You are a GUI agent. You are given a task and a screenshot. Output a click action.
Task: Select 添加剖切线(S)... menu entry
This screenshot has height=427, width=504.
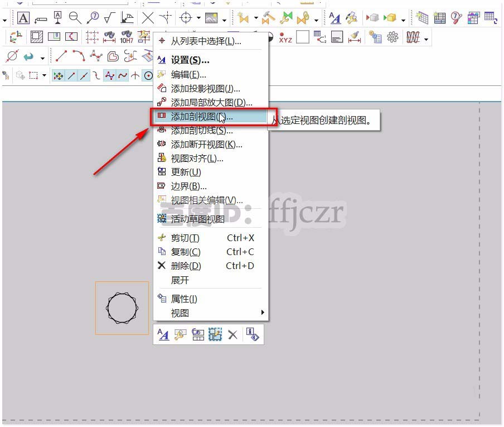211,131
